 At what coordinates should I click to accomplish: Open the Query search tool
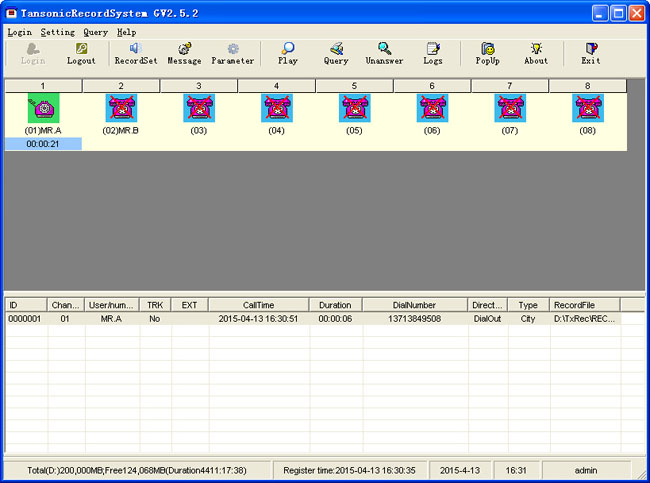(336, 53)
